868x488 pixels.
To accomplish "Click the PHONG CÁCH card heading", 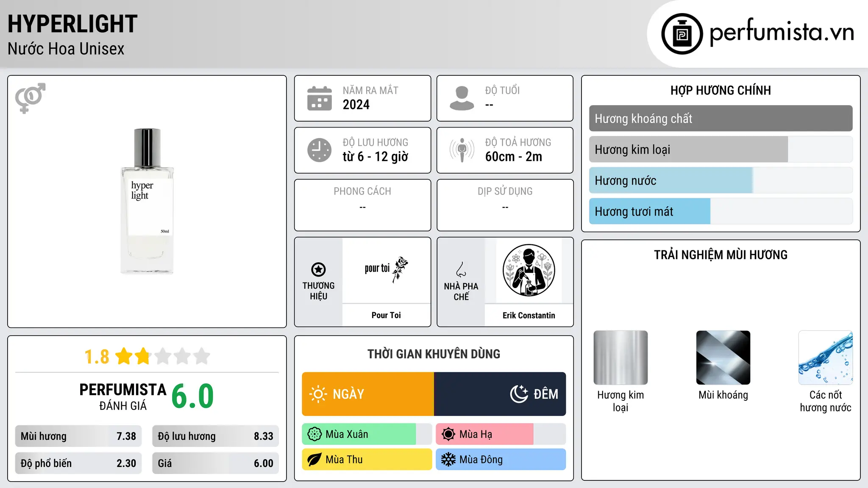I will pos(362,191).
